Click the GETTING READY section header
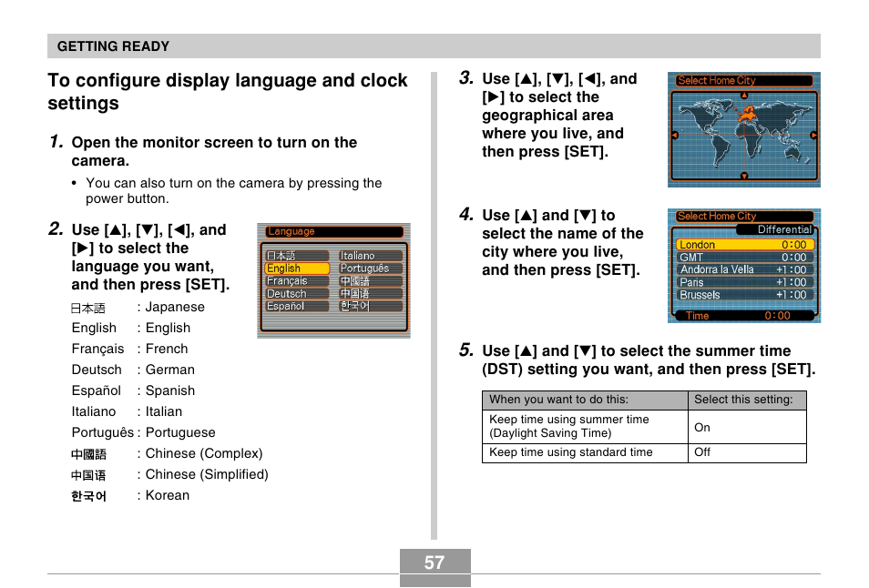Image resolution: width=869 pixels, height=588 pixels. click(434, 46)
